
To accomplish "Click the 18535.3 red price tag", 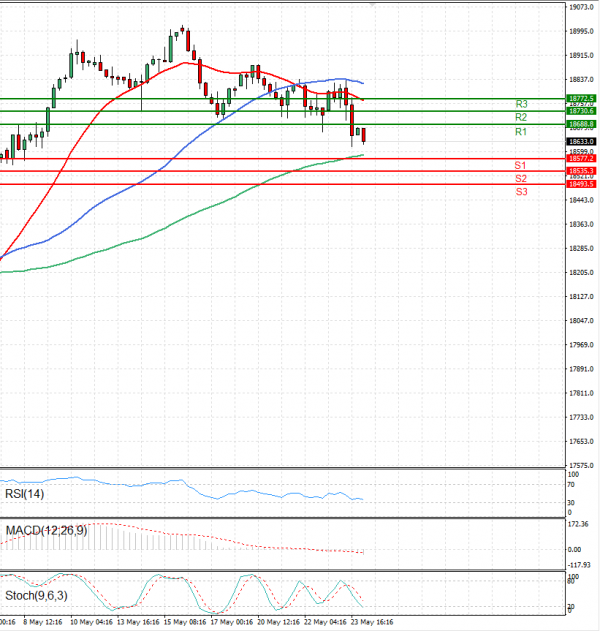I will point(581,171).
